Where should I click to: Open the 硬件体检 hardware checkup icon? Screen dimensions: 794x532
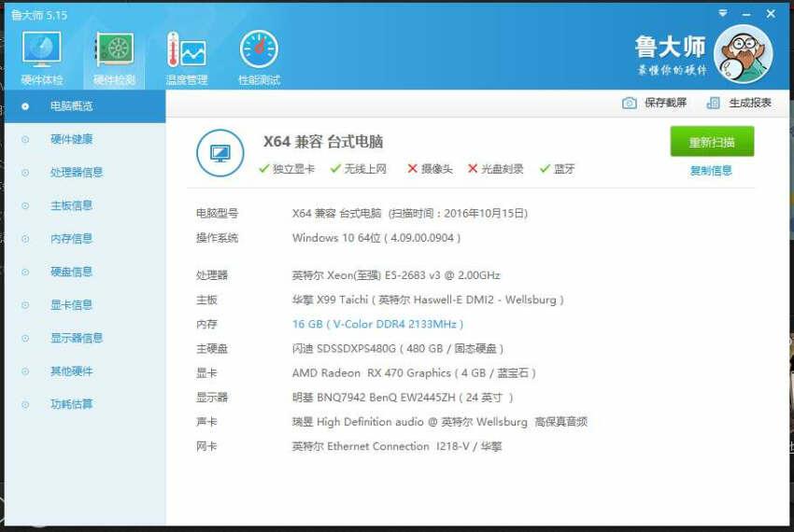tap(41, 58)
